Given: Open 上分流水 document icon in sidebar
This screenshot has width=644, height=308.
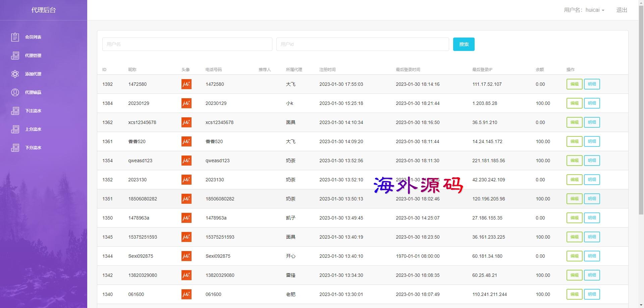Looking at the screenshot, I should pyautogui.click(x=15, y=129).
